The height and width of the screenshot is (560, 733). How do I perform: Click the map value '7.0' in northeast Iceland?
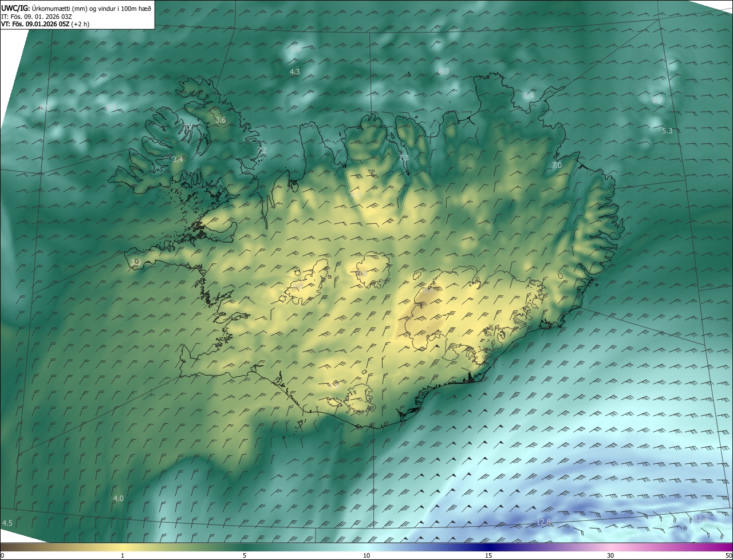point(557,165)
